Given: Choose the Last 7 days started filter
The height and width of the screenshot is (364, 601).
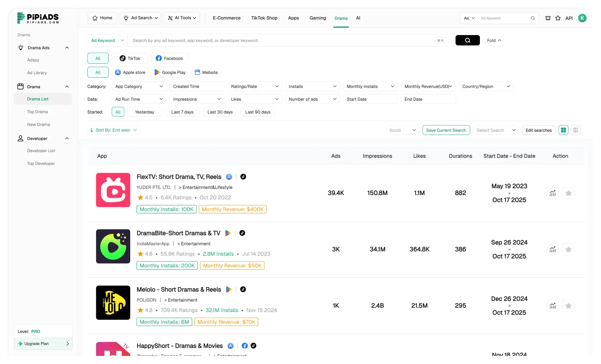Looking at the screenshot, I should tap(182, 112).
